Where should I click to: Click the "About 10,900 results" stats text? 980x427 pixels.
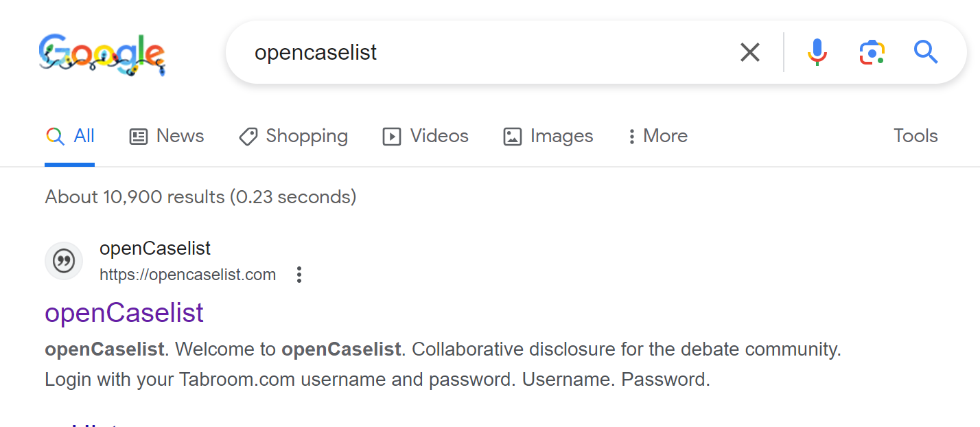(x=200, y=197)
